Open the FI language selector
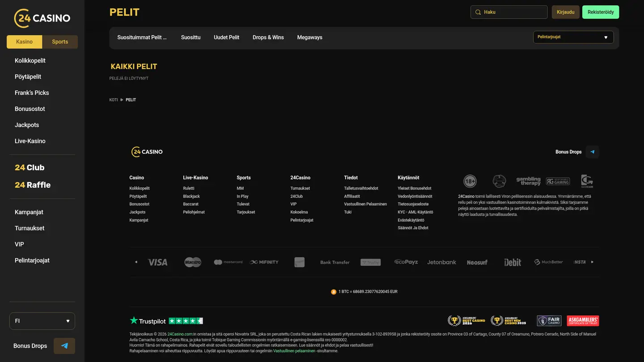Viewport: 644px width, 362px height. 42,321
